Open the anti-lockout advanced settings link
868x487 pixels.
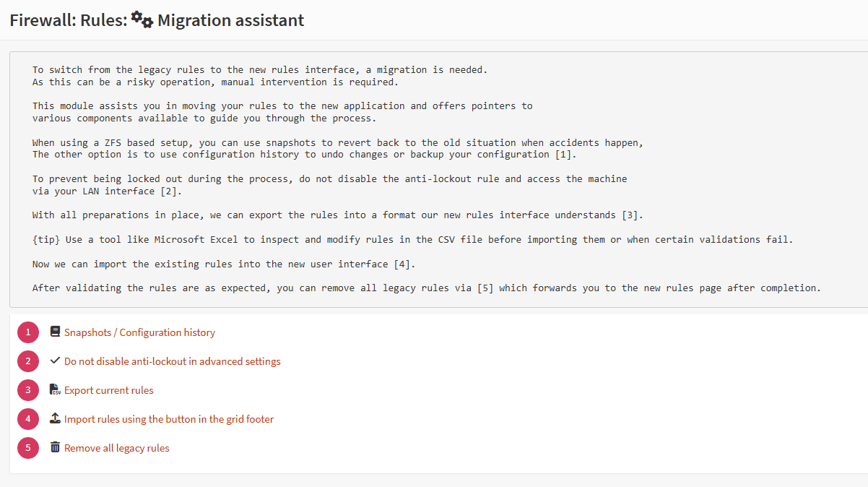tap(172, 361)
